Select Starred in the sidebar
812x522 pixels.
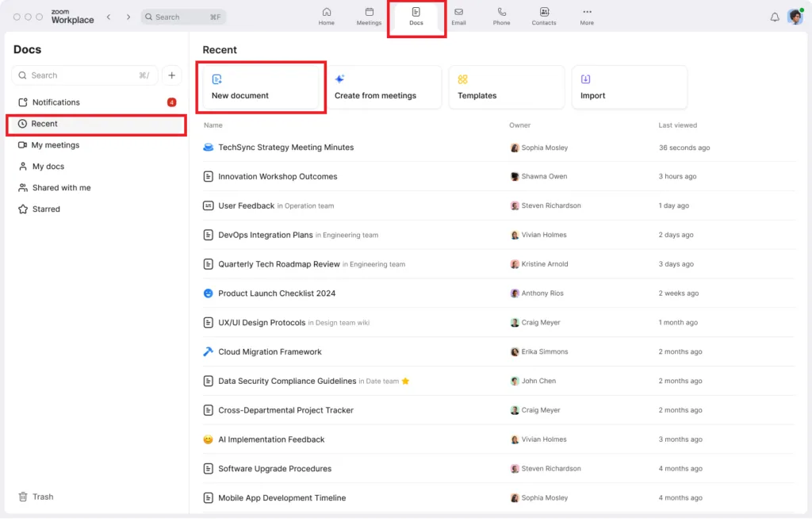pos(45,209)
